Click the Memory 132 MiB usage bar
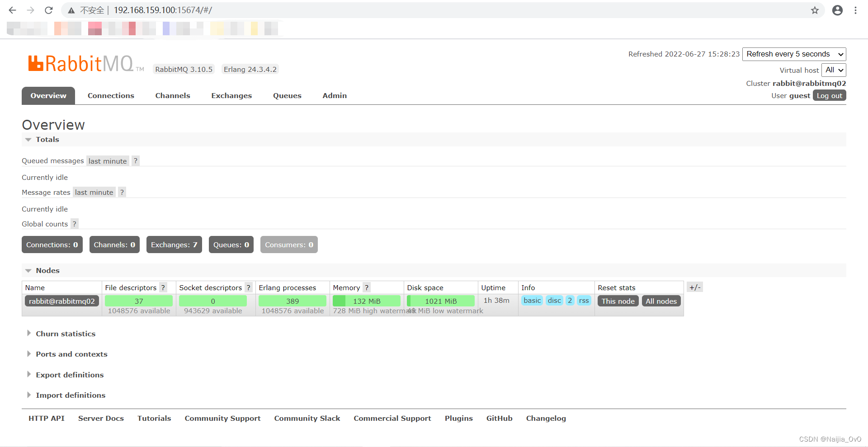Image resolution: width=868 pixels, height=447 pixels. pos(367,301)
